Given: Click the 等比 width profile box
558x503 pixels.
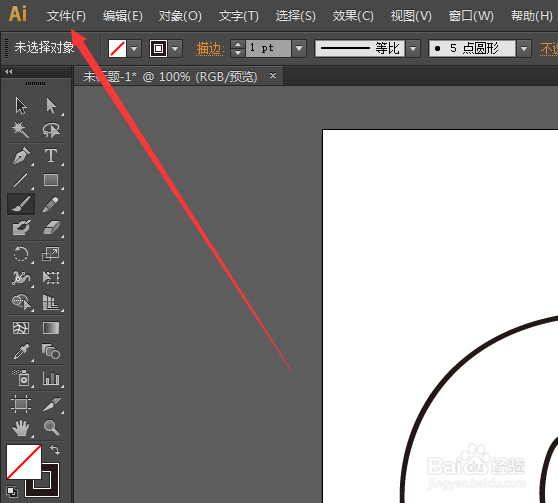Looking at the screenshot, I should [360, 48].
